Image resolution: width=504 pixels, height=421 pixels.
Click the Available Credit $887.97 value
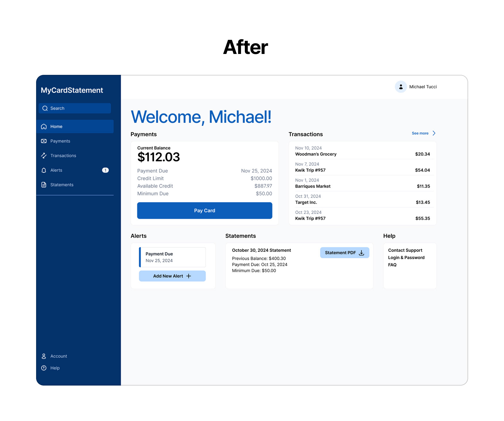click(263, 186)
